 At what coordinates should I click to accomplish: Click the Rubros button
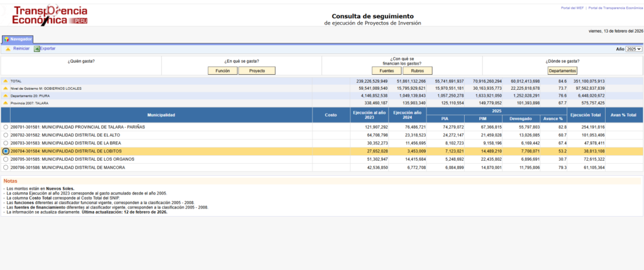[x=417, y=71]
